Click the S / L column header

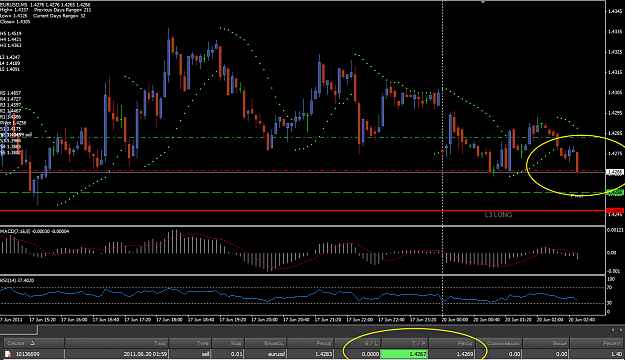(x=358, y=343)
